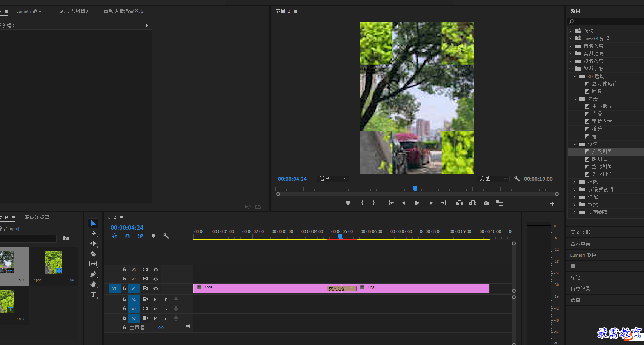Viewport: 644px width, 345px height.
Task: Mute audio track A1
Action: (x=155, y=299)
